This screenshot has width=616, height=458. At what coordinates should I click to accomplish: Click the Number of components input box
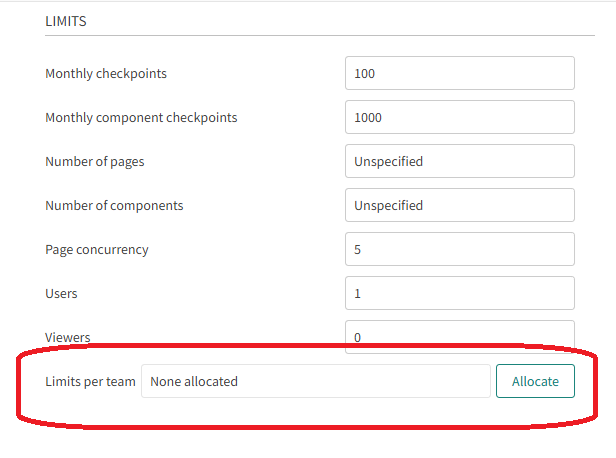coord(459,205)
